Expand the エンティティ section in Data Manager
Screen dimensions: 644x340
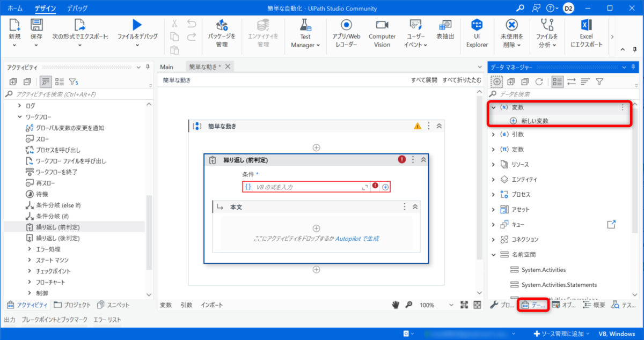tap(494, 179)
